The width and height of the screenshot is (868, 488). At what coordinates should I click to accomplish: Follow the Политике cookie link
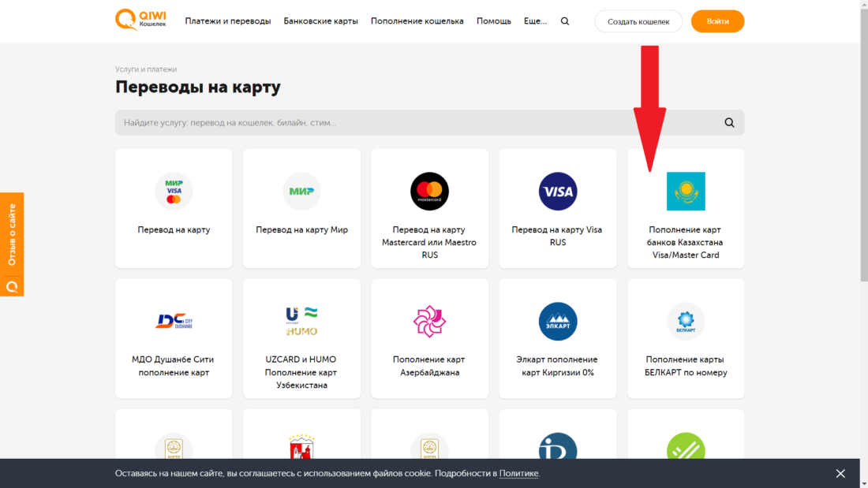click(x=518, y=473)
